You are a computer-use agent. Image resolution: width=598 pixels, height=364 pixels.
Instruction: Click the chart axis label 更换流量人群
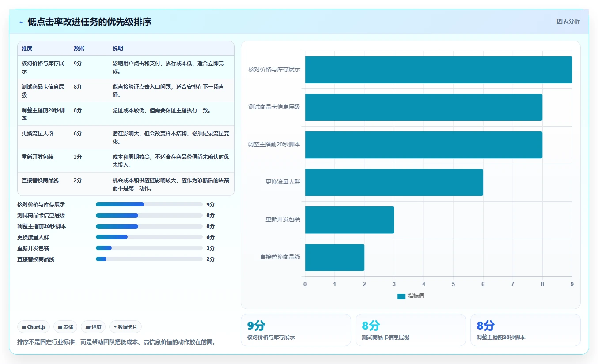[283, 182]
